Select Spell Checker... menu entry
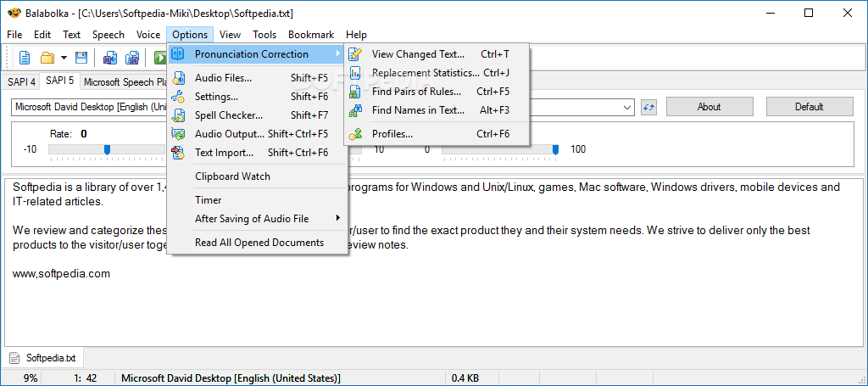The width and height of the screenshot is (868, 386). pos(257,115)
